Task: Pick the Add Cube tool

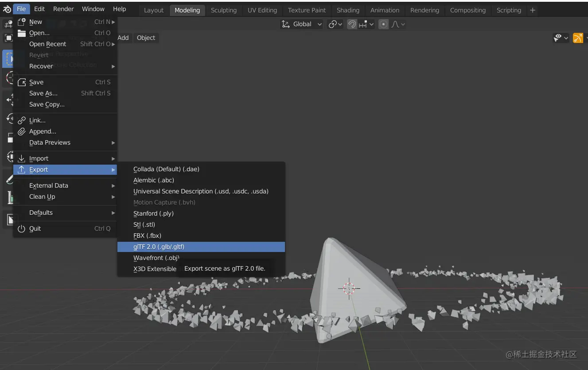Action: (8, 219)
